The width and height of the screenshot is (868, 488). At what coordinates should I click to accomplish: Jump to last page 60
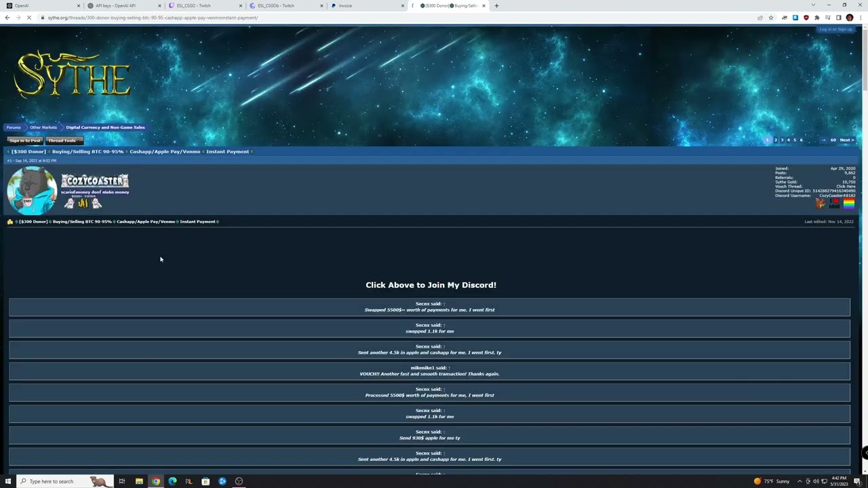click(x=833, y=140)
